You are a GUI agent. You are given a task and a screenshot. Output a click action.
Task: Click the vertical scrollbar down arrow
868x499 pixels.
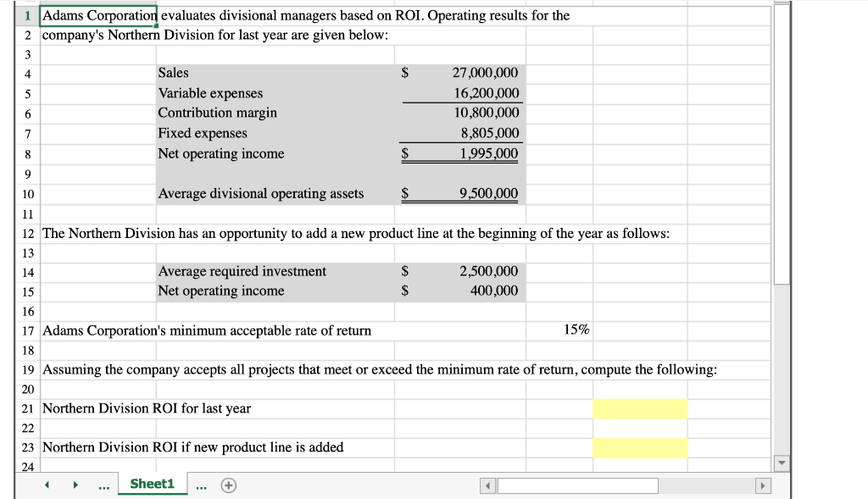pos(781,463)
